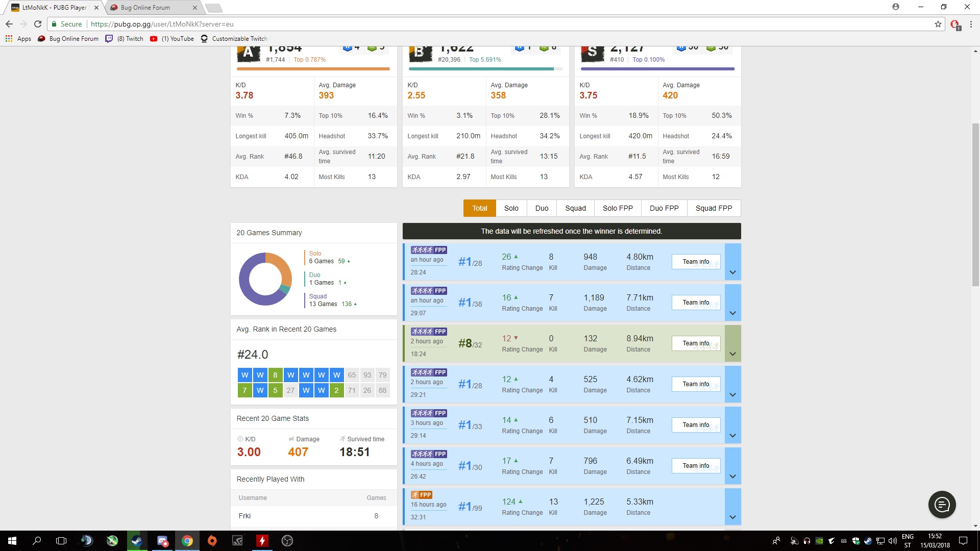Image resolution: width=980 pixels, height=551 pixels.
Task: Expand the 13-kill solo match row
Action: 732,517
